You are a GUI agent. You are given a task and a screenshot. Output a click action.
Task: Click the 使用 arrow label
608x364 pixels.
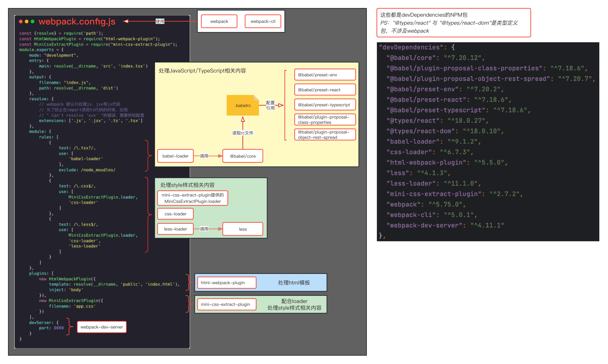coord(160,21)
